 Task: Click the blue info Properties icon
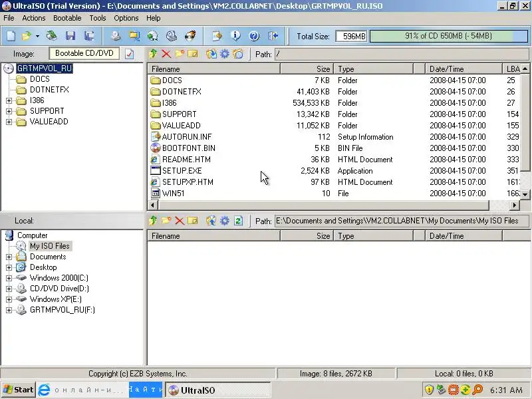click(235, 36)
